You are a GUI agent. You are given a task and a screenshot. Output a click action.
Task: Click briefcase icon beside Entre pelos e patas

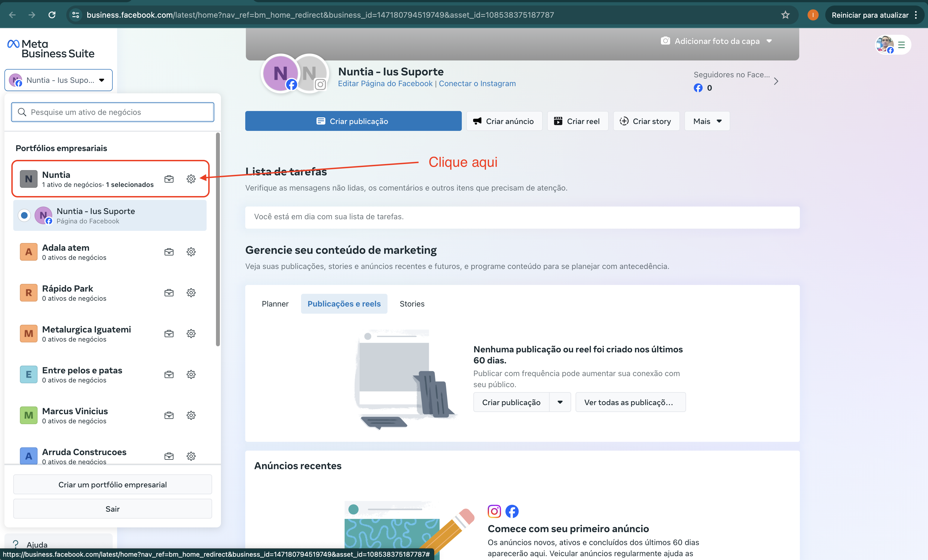pyautogui.click(x=169, y=374)
